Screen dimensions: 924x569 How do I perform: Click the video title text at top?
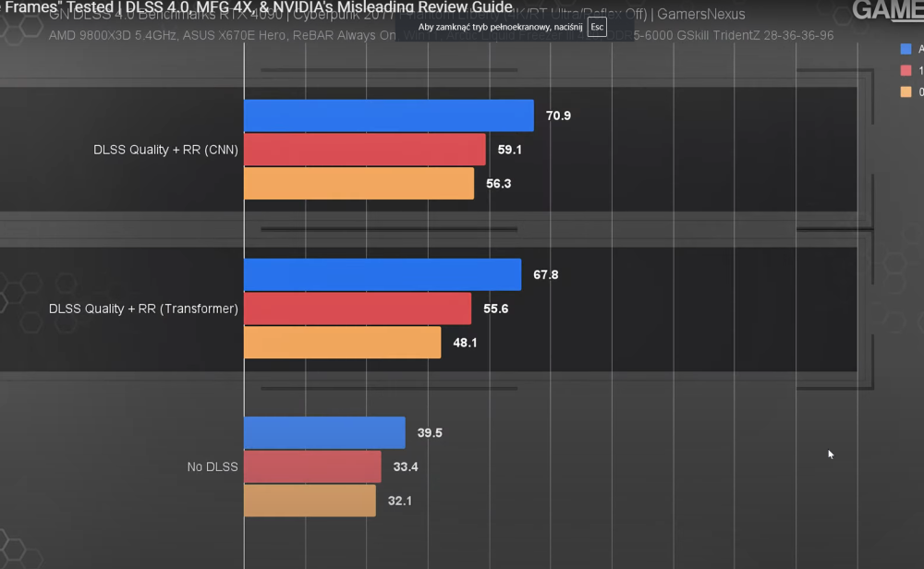[x=256, y=7]
